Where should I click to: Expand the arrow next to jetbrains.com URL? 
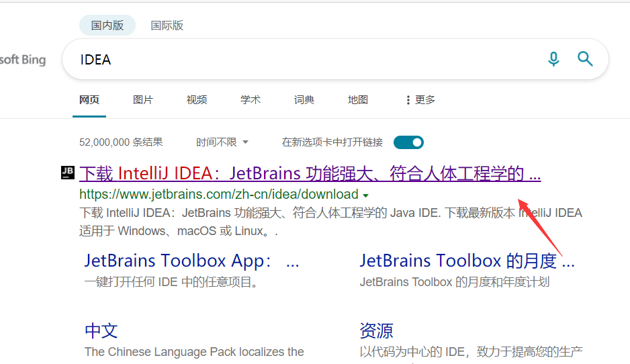tap(365, 195)
